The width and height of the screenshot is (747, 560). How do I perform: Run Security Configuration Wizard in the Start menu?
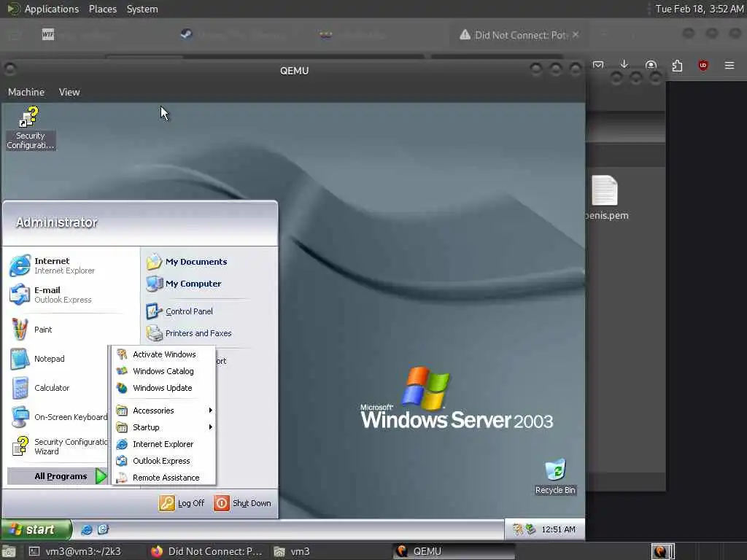pyautogui.click(x=59, y=446)
